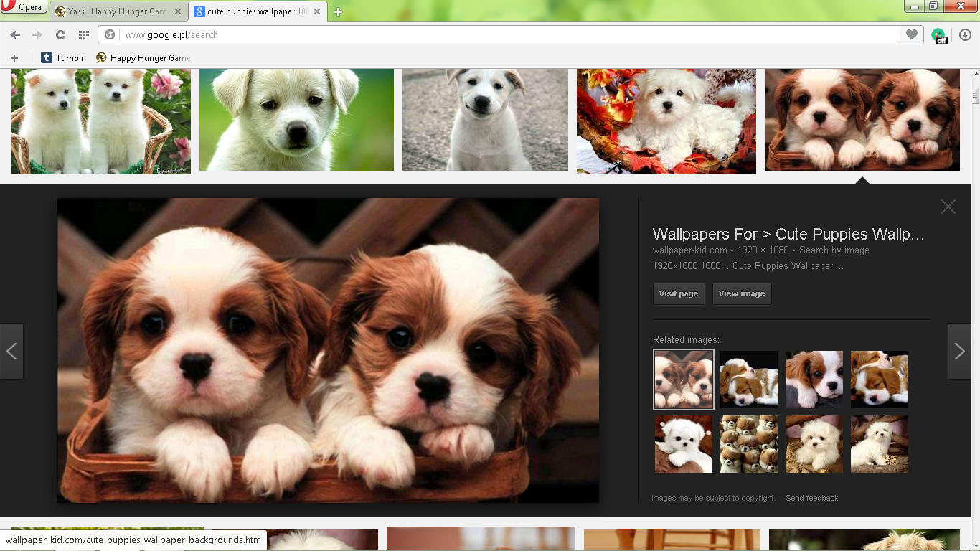Go back with the back arrow

15,34
